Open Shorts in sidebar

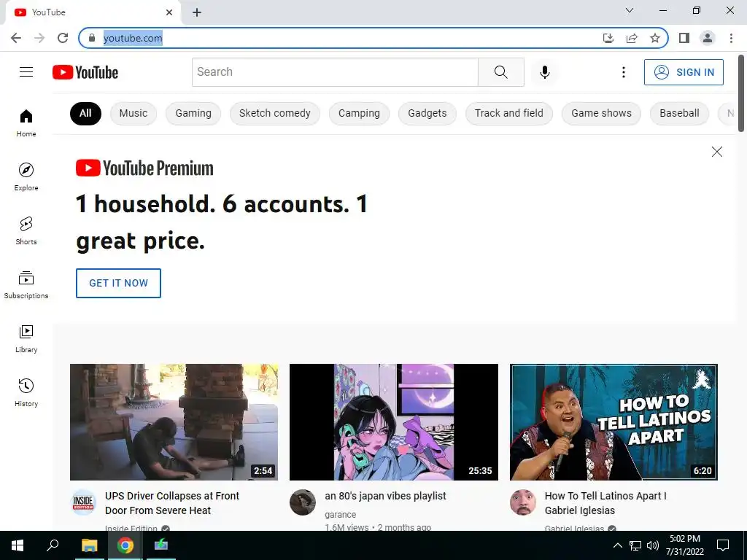[26, 230]
